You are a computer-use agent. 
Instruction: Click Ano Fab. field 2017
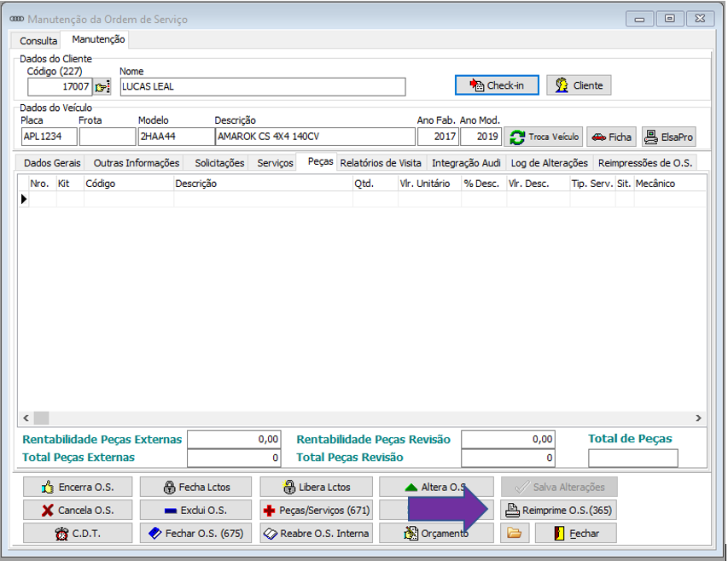click(438, 137)
